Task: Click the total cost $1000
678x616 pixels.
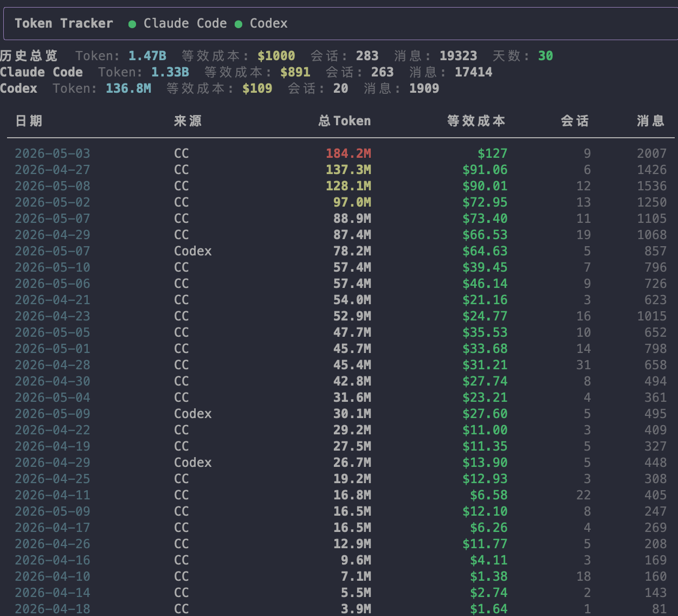Action: 276,56
